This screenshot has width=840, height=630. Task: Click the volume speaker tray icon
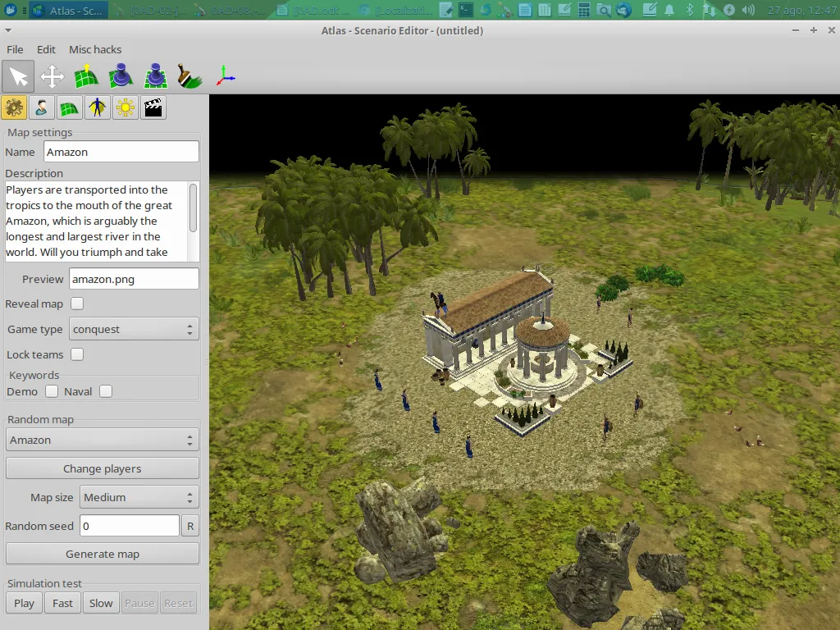[748, 10]
